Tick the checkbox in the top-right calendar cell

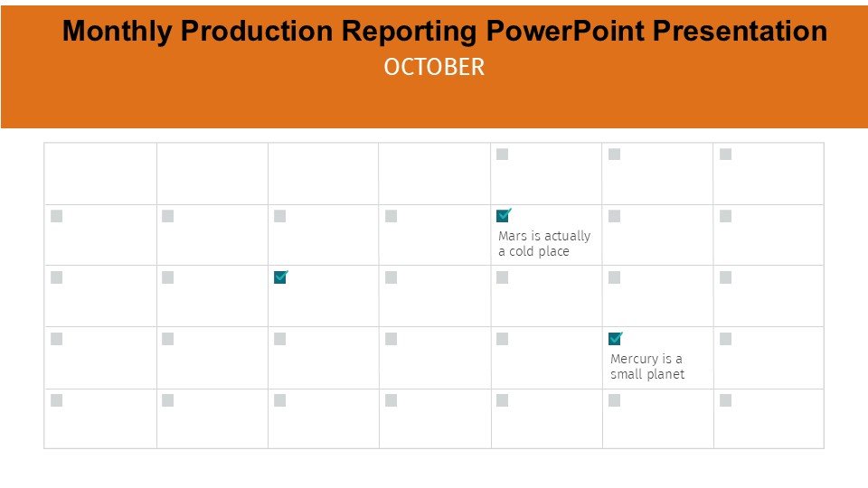click(726, 155)
